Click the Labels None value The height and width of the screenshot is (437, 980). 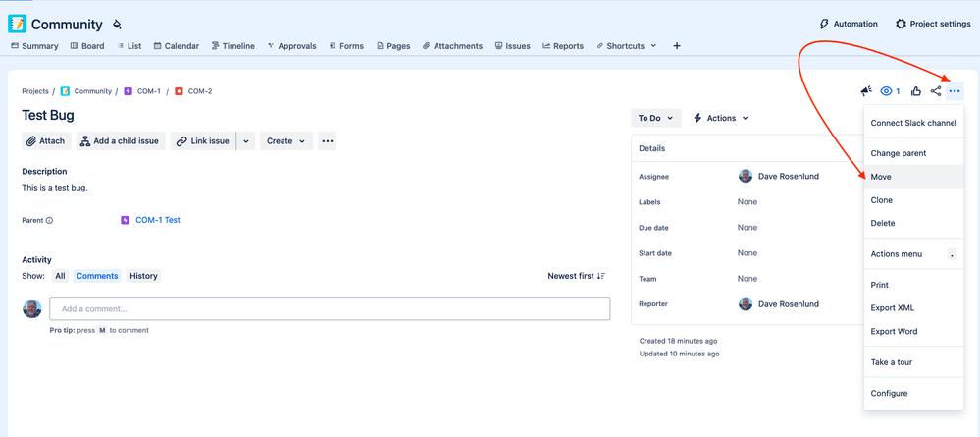tap(748, 201)
